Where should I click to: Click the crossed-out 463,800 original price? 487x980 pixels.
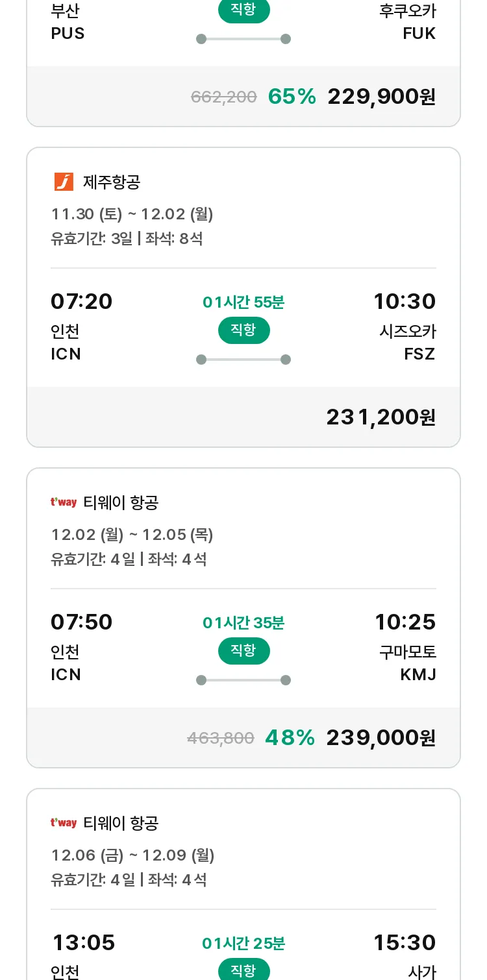coord(221,738)
